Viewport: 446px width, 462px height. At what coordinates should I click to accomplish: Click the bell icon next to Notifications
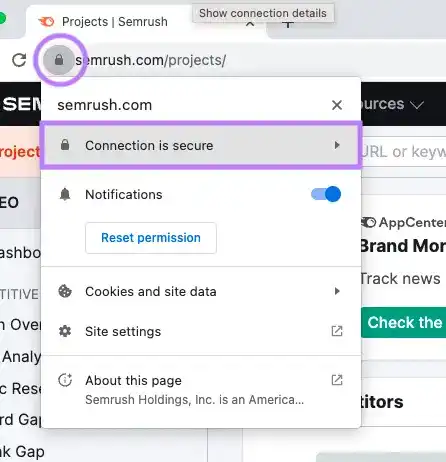(x=65, y=194)
